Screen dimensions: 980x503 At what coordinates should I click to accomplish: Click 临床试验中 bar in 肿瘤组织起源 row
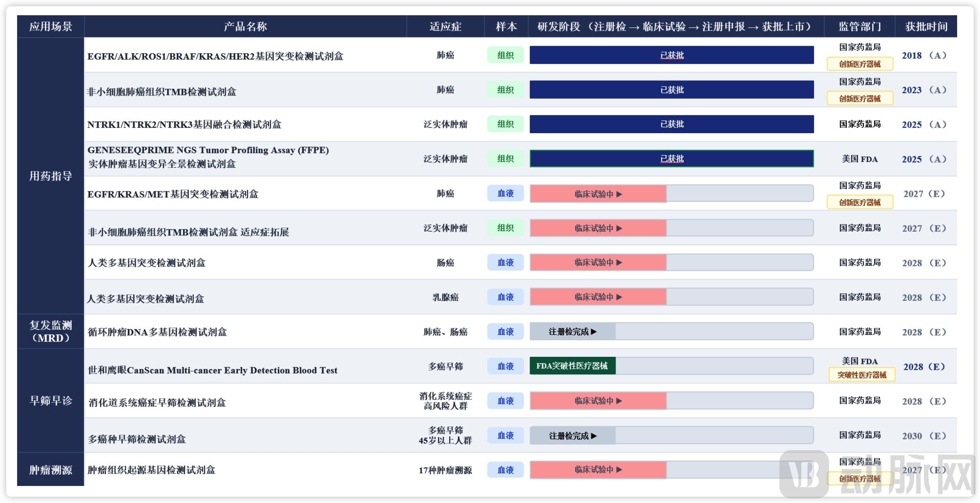tap(598, 470)
